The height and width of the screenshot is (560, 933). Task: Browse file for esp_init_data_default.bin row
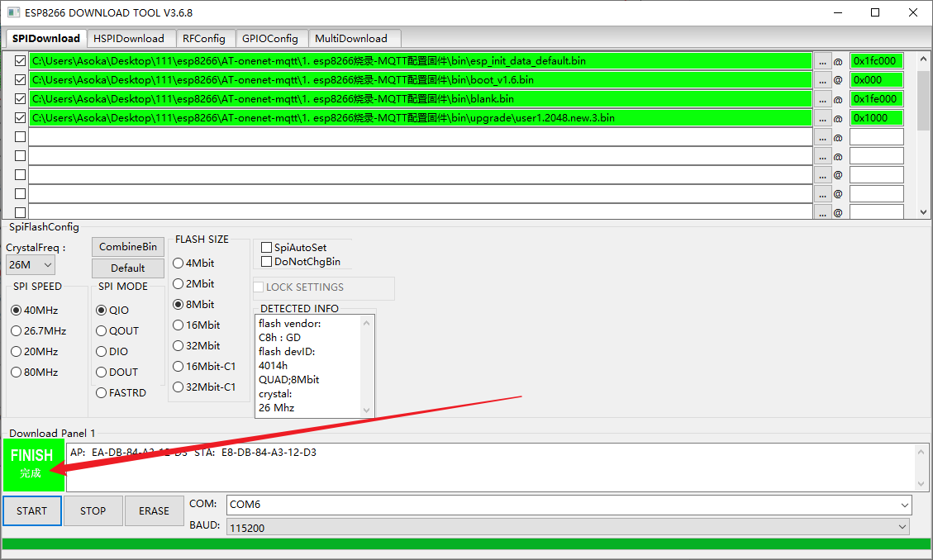click(x=822, y=61)
